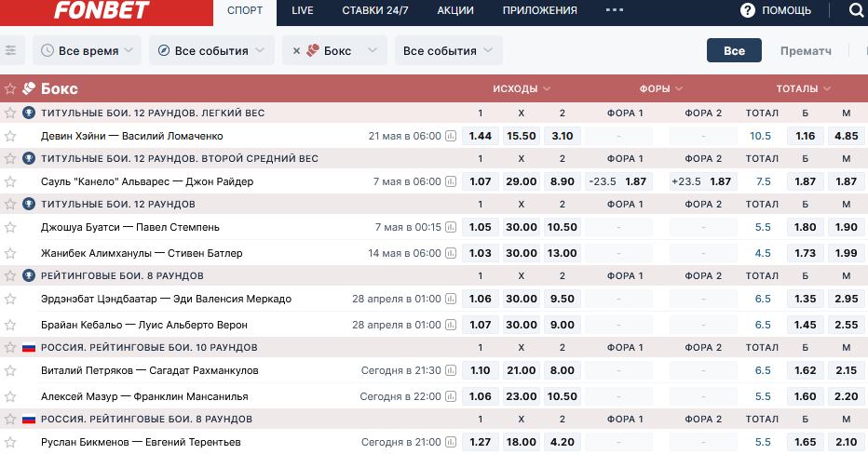Expand the ТОТАЛЫ column dropdown
868x454 pixels.
point(803,88)
